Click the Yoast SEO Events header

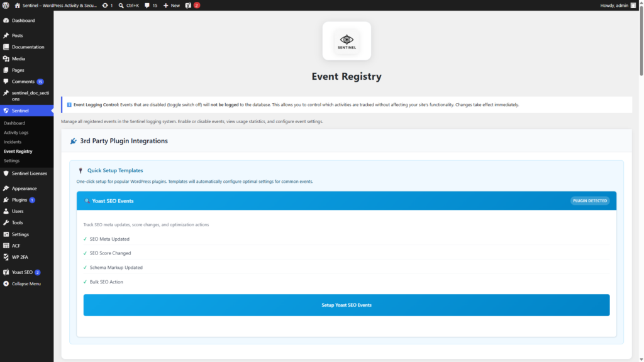tap(347, 200)
